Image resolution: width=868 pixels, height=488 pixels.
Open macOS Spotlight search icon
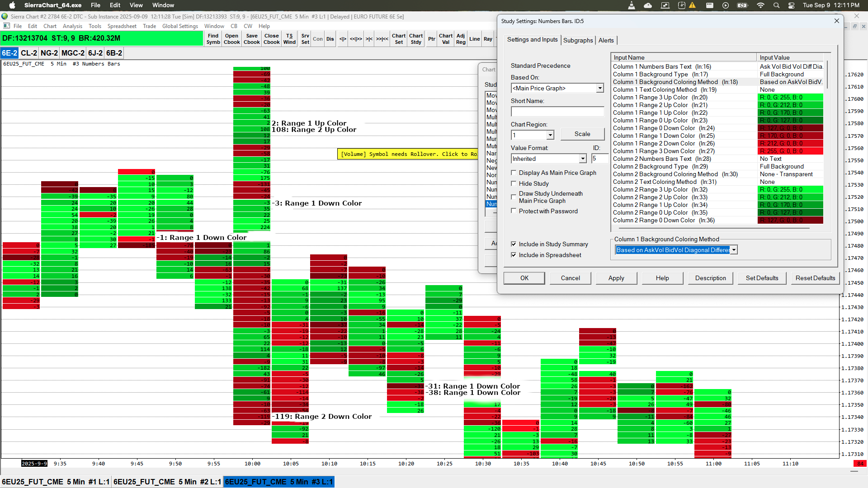776,5
